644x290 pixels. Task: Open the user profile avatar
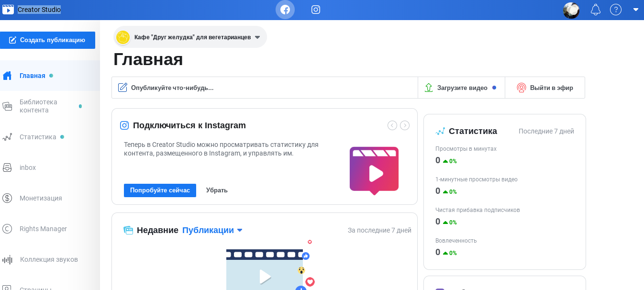tap(571, 10)
